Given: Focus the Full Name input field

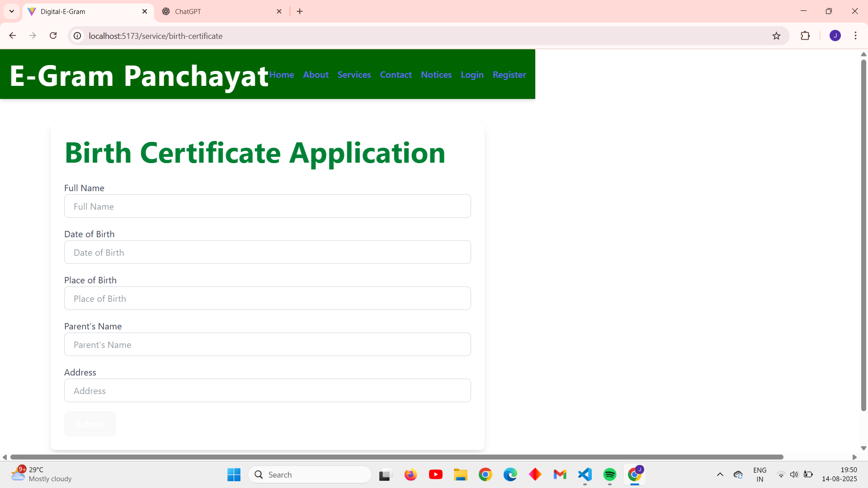Looking at the screenshot, I should pos(267,206).
